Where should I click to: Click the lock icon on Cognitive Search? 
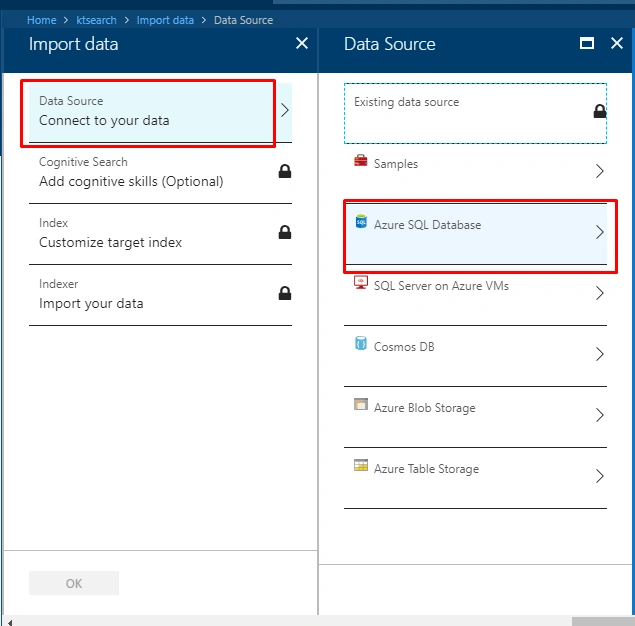(285, 171)
